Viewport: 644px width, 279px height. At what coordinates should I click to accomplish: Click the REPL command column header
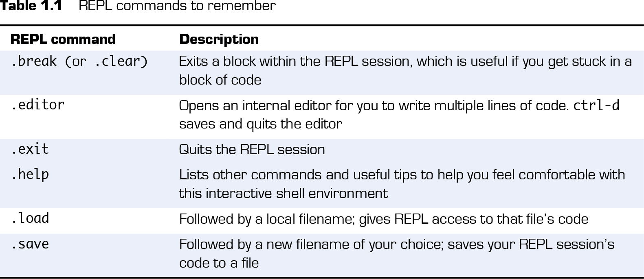click(x=63, y=39)
